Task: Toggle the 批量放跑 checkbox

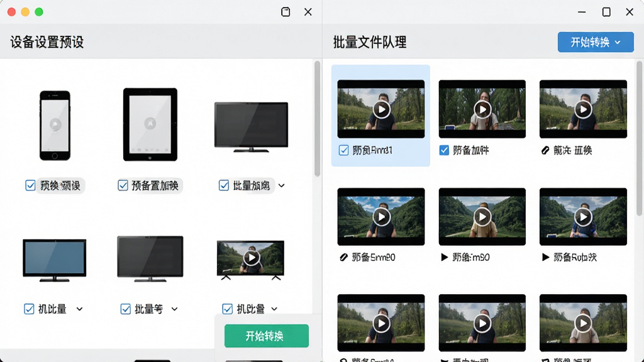Action: pos(224,185)
